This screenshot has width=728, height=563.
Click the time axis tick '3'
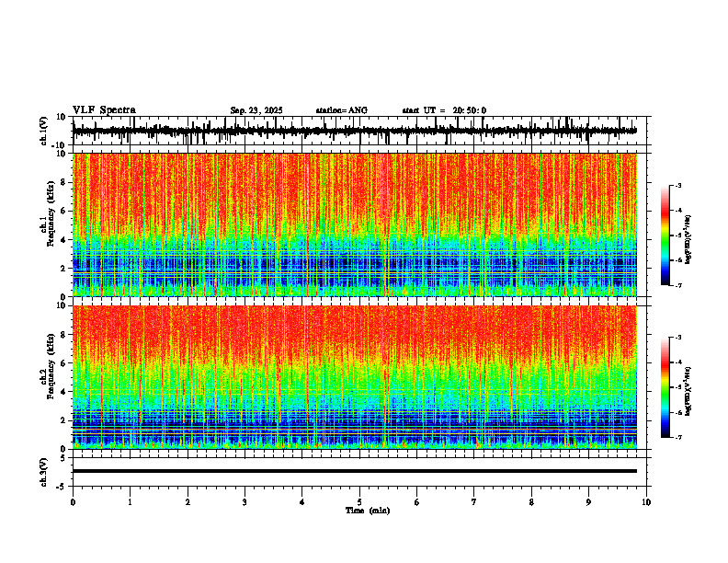[245, 502]
